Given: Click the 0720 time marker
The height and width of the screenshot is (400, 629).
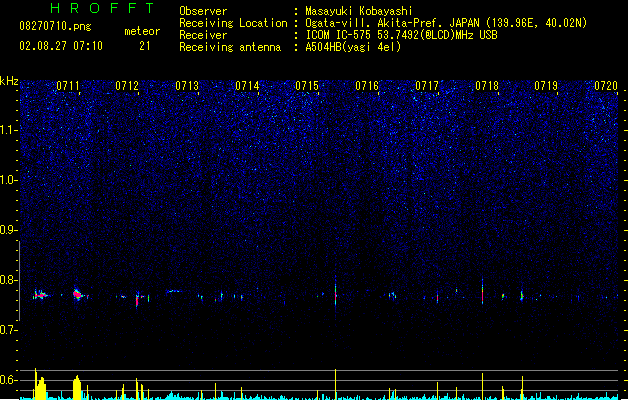Looking at the screenshot, I should pos(606,86).
